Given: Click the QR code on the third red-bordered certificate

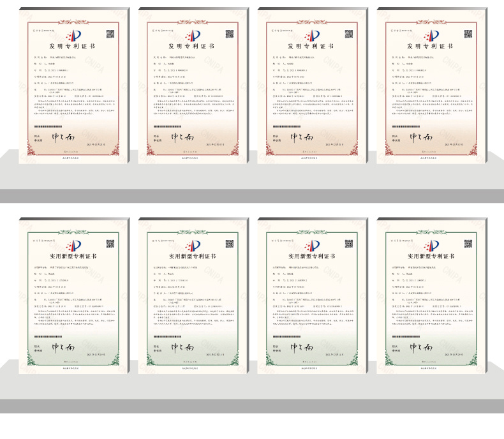Looking at the screenshot, I should 349,34.
